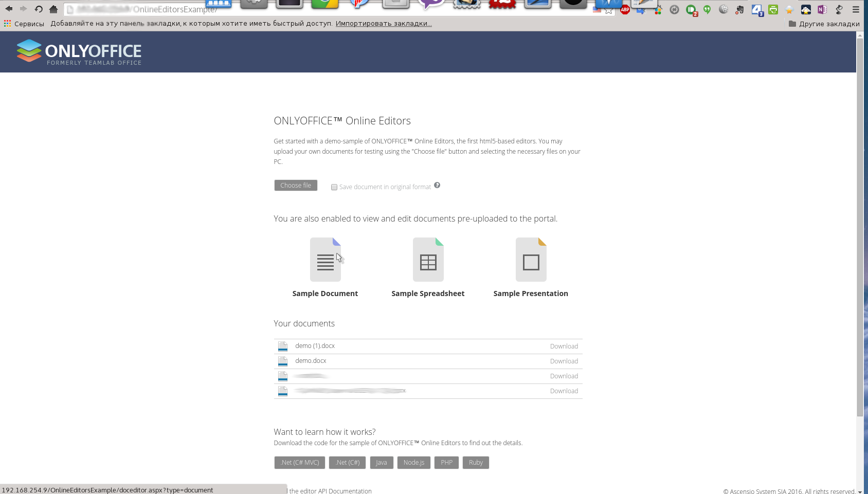
Task: Reload the page with the refresh icon
Action: tap(39, 9)
